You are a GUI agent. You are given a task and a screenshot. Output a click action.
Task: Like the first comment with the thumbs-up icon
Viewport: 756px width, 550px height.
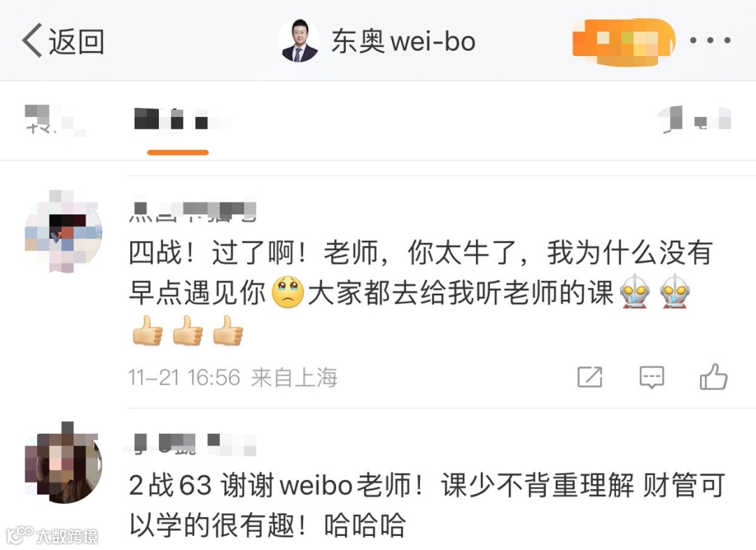[713, 377]
